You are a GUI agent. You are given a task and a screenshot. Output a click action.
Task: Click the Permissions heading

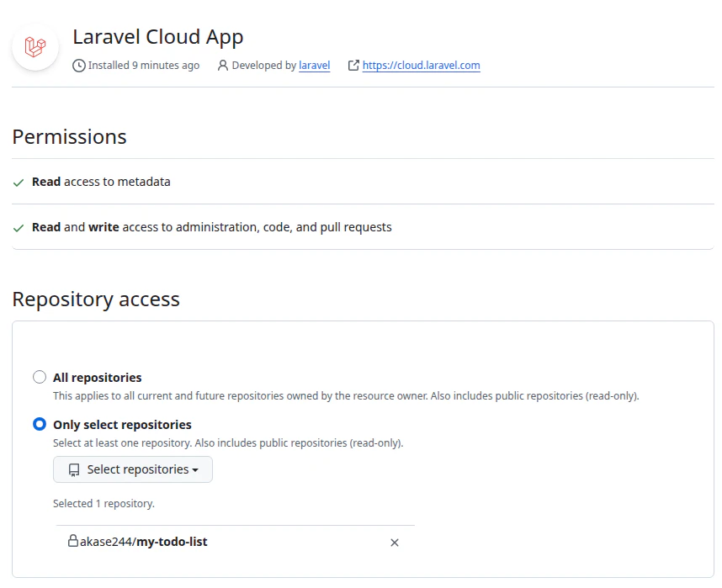(x=70, y=137)
